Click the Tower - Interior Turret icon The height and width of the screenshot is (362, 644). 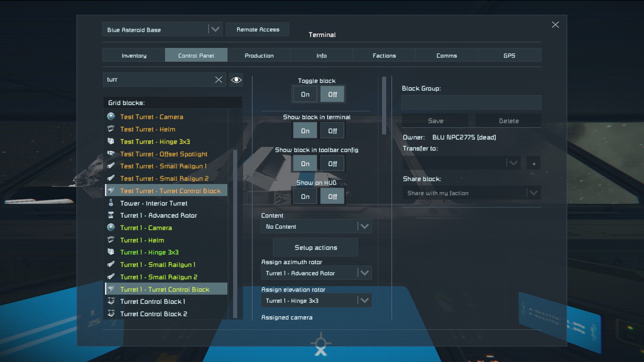pyautogui.click(x=111, y=203)
